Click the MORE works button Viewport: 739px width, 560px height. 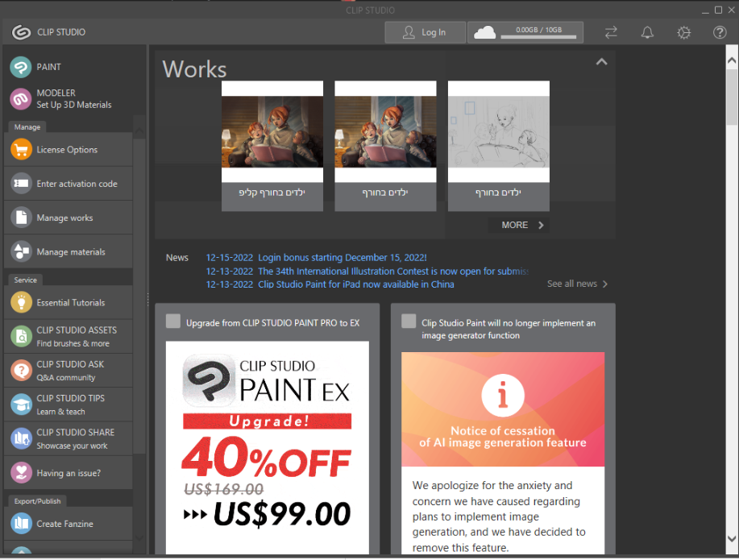coord(518,225)
